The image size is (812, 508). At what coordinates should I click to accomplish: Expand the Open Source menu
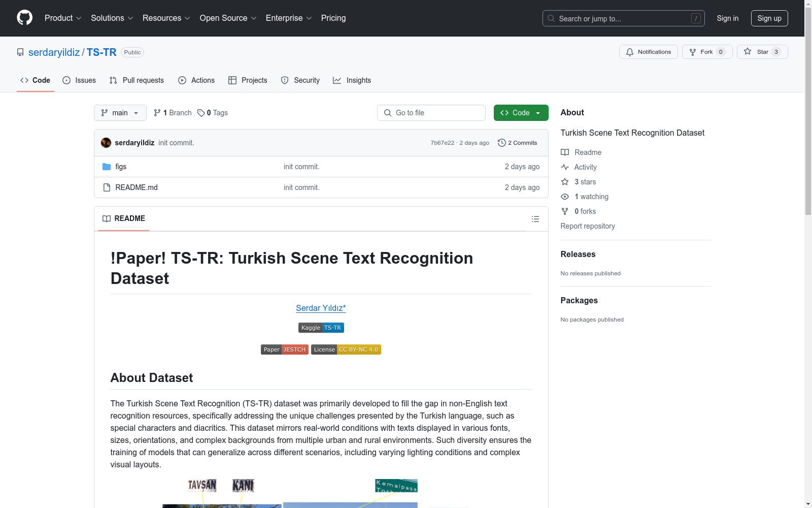point(228,18)
